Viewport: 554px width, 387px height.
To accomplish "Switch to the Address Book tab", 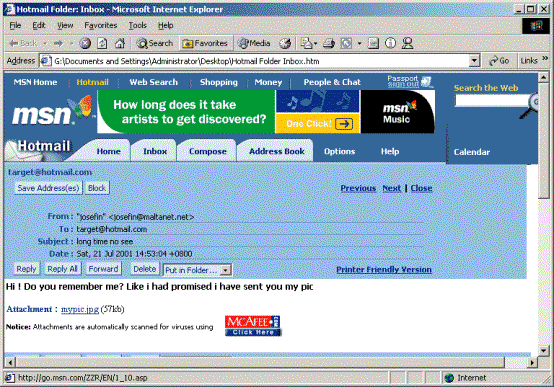I will coord(277,151).
